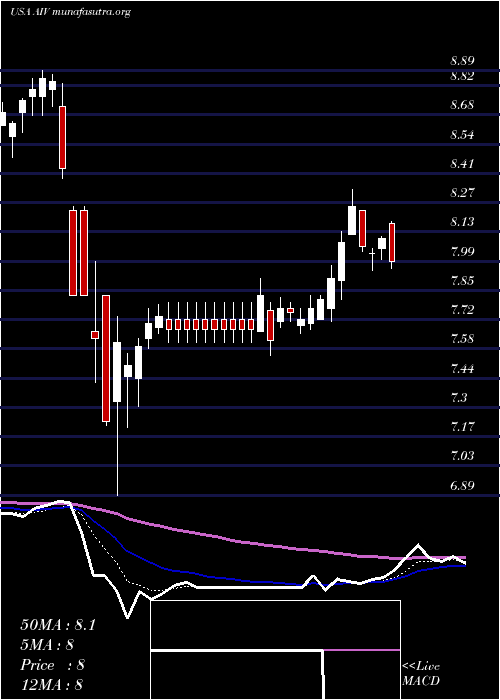
Task: Click the '5MA : 8' readout
Action: [47, 645]
